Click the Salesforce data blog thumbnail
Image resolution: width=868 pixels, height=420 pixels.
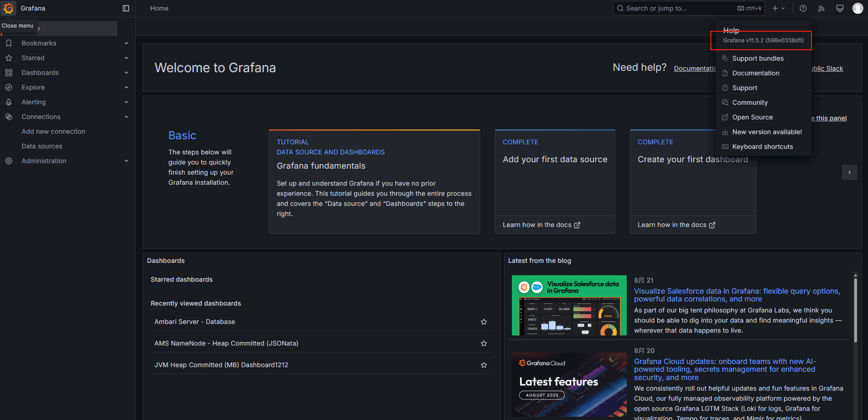569,306
